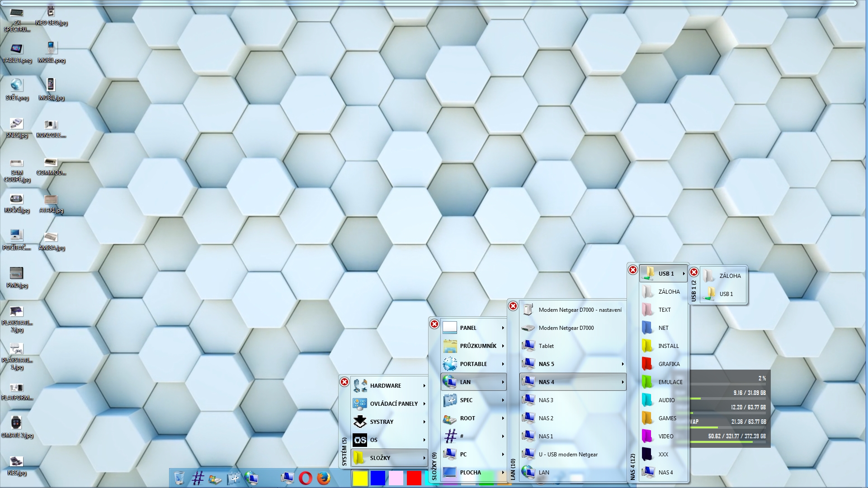Click the 50.62 / 321.77 / 372.39 GB reading
Image resolution: width=868 pixels, height=488 pixels.
737,436
